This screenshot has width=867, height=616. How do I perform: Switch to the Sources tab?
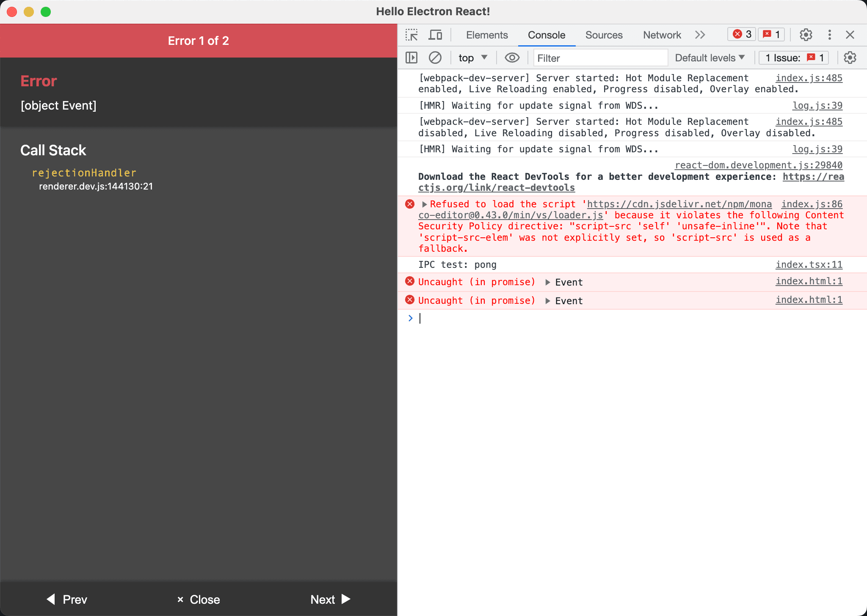604,35
